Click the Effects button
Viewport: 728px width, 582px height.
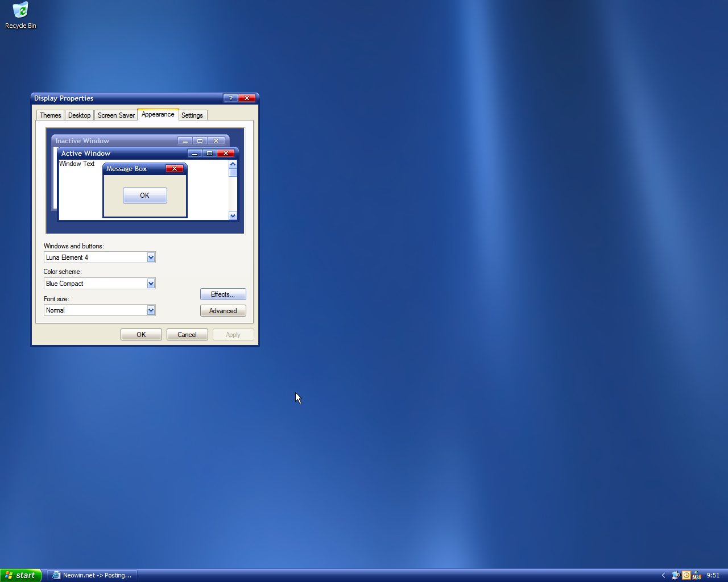(222, 294)
